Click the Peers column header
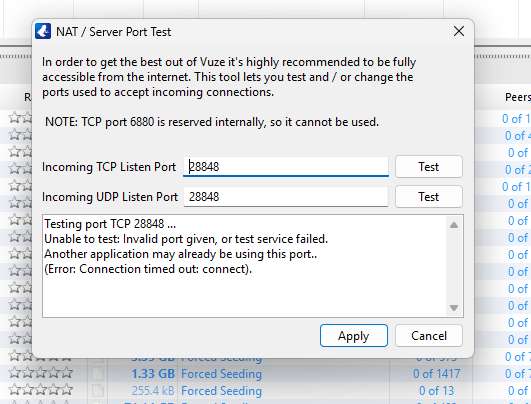Image resolution: width=531 pixels, height=404 pixels. (x=518, y=97)
